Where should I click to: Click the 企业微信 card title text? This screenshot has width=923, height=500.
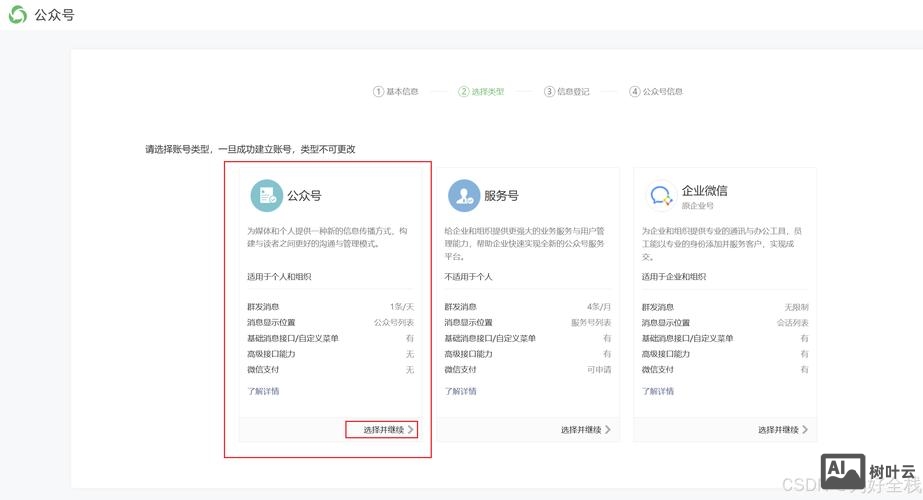tap(705, 190)
